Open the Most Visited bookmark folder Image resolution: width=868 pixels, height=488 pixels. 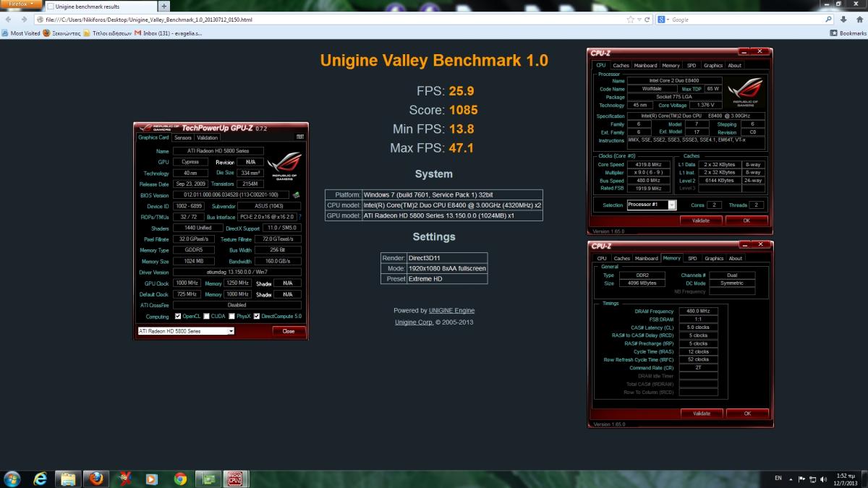[22, 33]
